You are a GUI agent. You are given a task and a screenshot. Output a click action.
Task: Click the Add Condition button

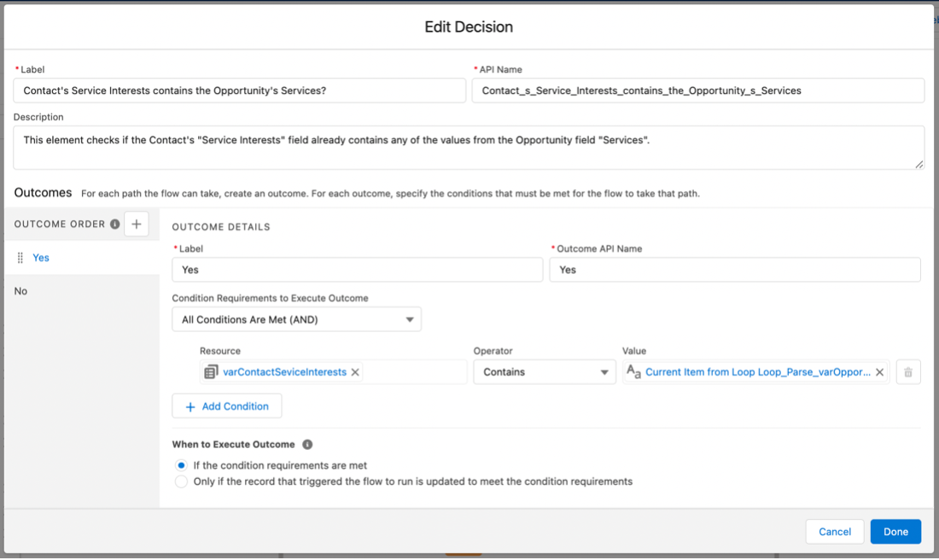point(226,405)
